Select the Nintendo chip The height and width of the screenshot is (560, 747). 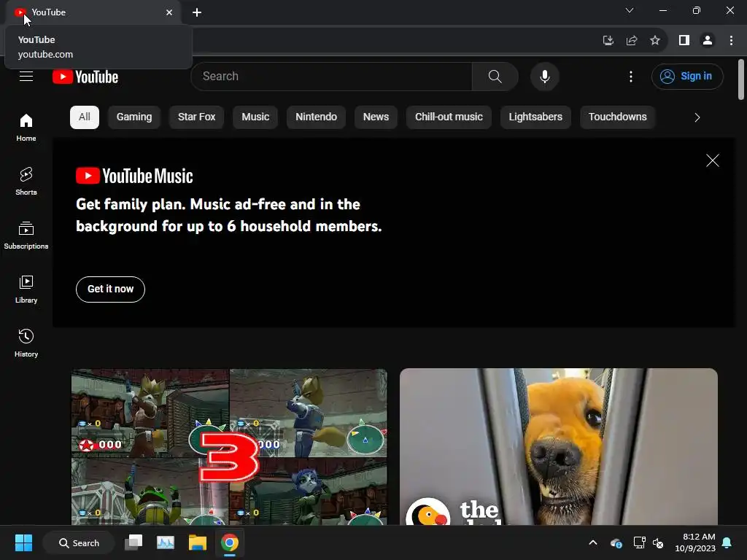[x=317, y=117]
